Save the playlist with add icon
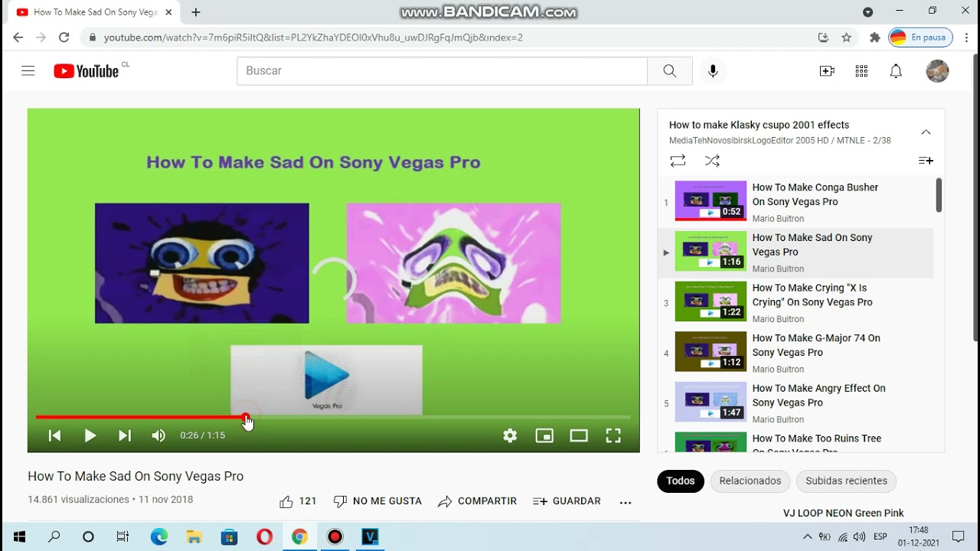980x551 pixels. point(926,161)
